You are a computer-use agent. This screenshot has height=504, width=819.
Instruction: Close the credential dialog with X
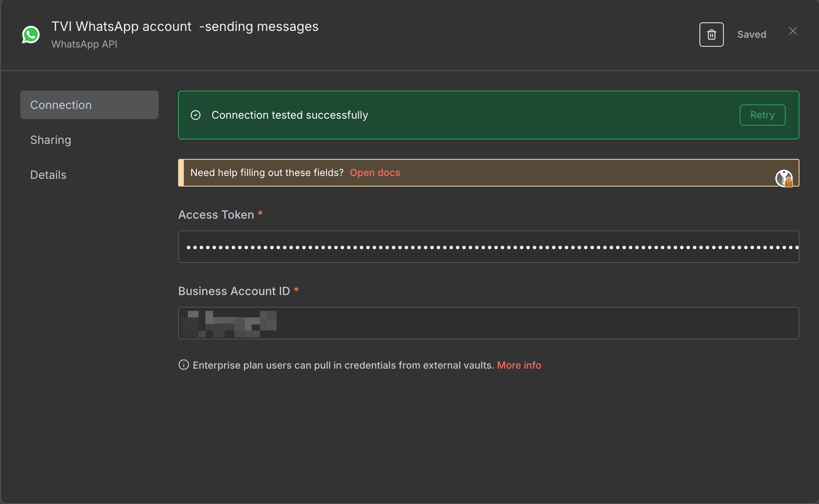[793, 31]
